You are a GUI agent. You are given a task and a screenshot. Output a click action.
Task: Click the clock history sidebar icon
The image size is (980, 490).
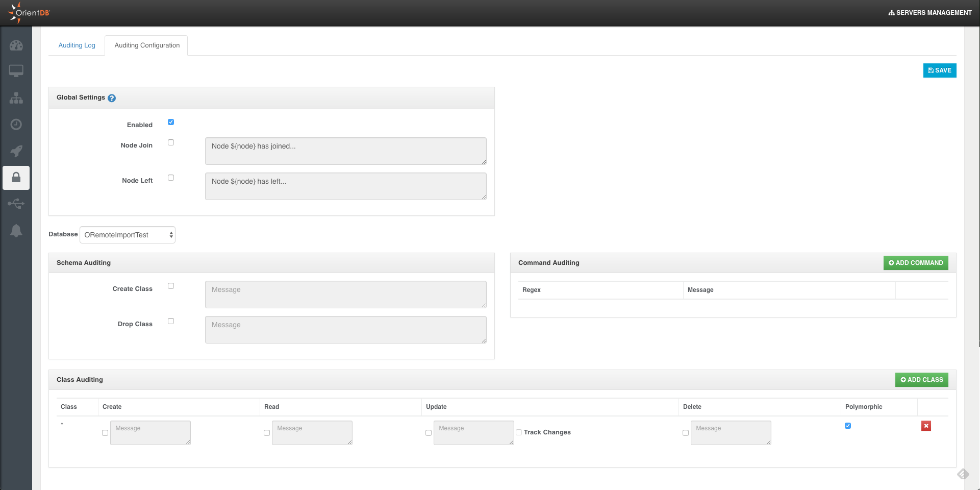coord(16,125)
